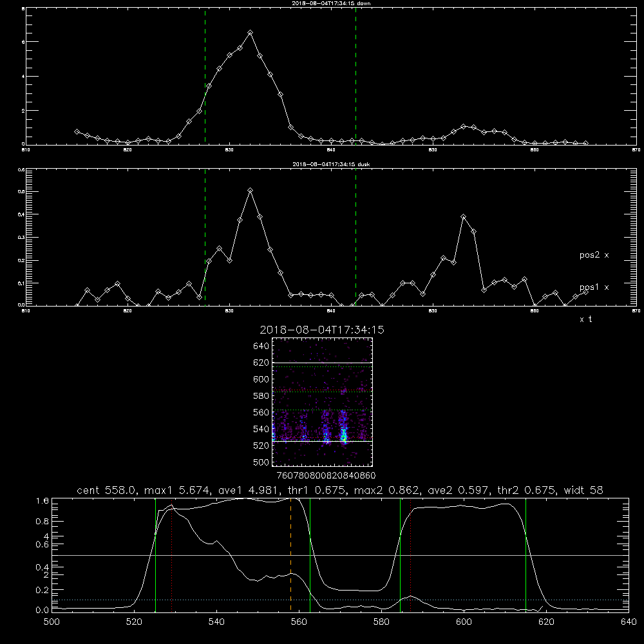Image resolution: width=644 pixels, height=644 pixels.
Task: Click the '600' x-axis label of the bottom plot
Action: (x=464, y=622)
